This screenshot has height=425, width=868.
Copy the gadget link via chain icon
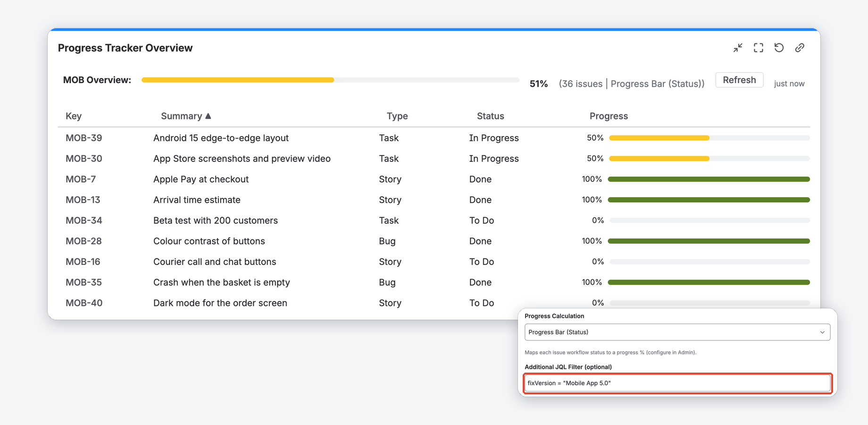800,48
